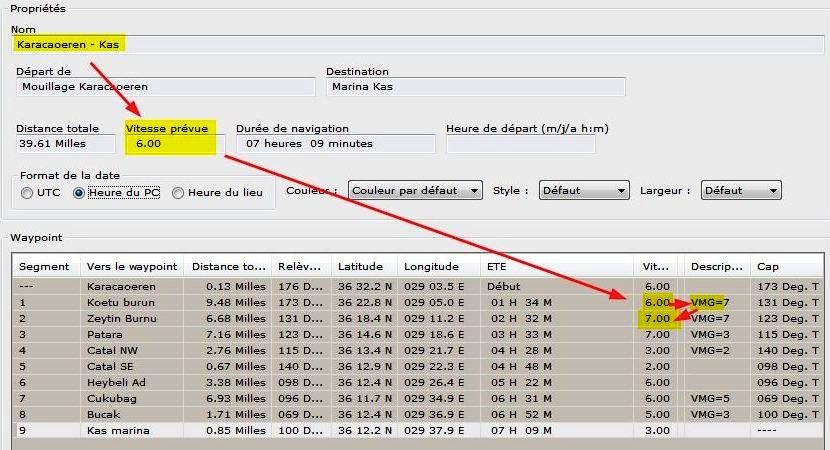Click 9.48 Milles distance cell
830x450 pixels.
(x=236, y=302)
